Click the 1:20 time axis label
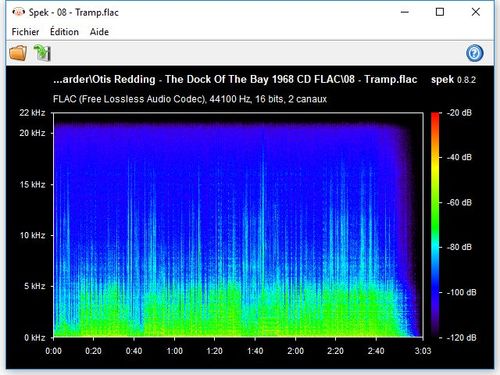The image size is (500, 375). coord(214,351)
